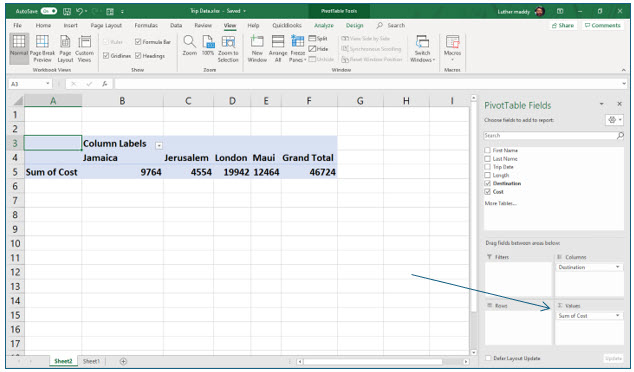Click the Select All corner triangle

(x=17, y=101)
